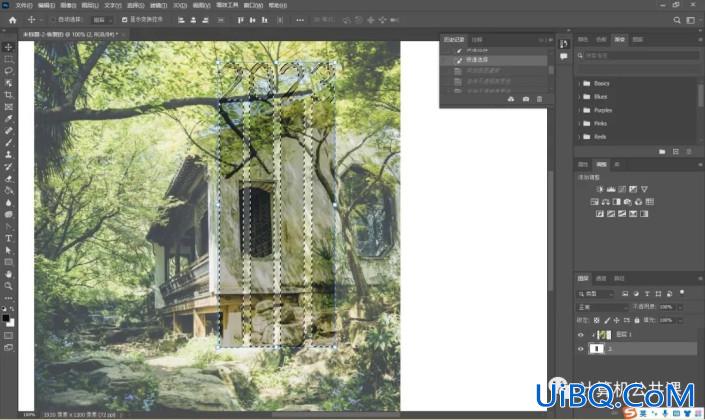
Task: Select the highlighted Quick Selection history state
Action: (494, 60)
